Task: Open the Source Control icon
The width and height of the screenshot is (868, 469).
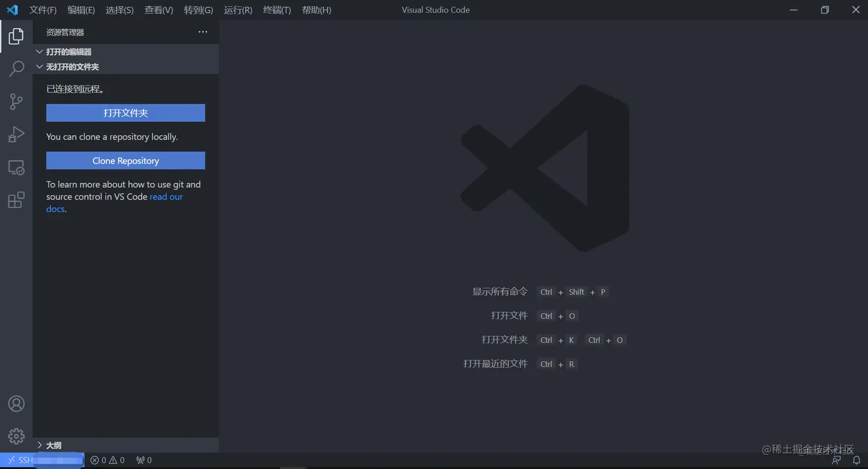Action: point(17,101)
